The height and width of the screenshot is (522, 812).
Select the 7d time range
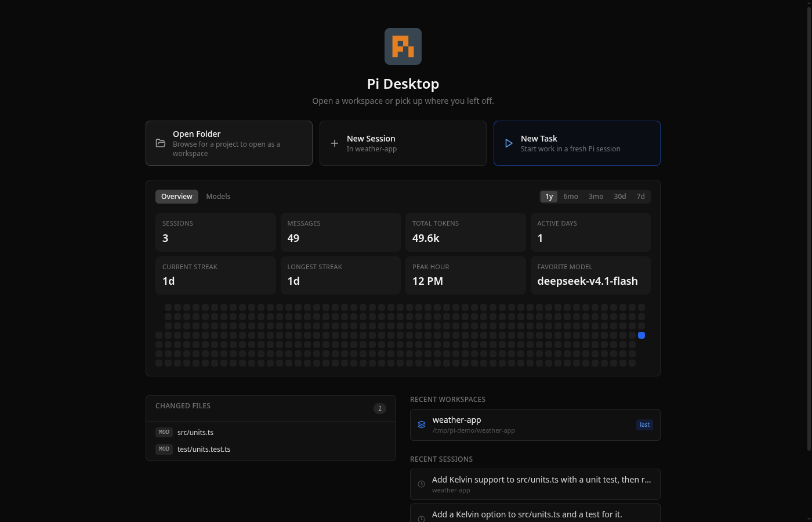pos(641,197)
